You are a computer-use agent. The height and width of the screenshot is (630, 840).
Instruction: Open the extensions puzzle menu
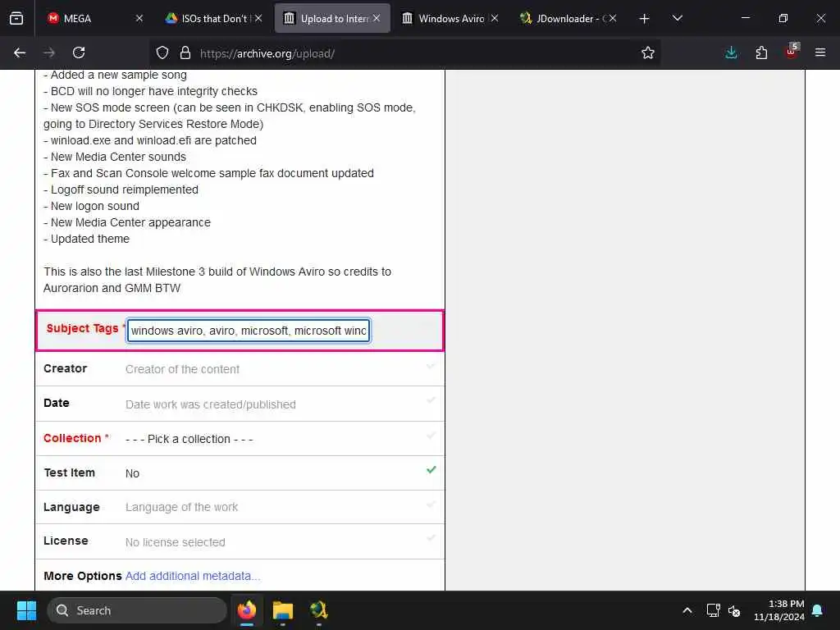[761, 52]
